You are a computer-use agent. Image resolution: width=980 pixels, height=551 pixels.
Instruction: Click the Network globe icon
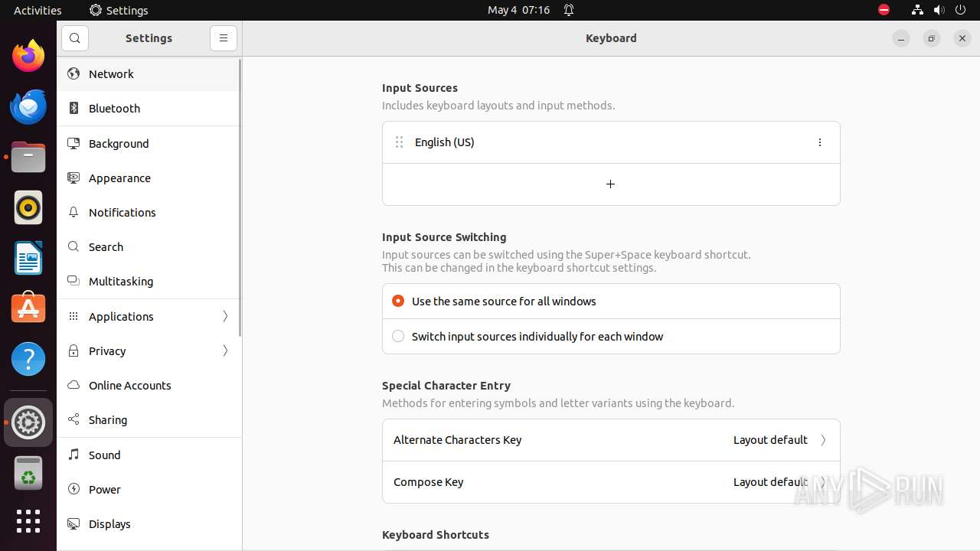click(73, 73)
